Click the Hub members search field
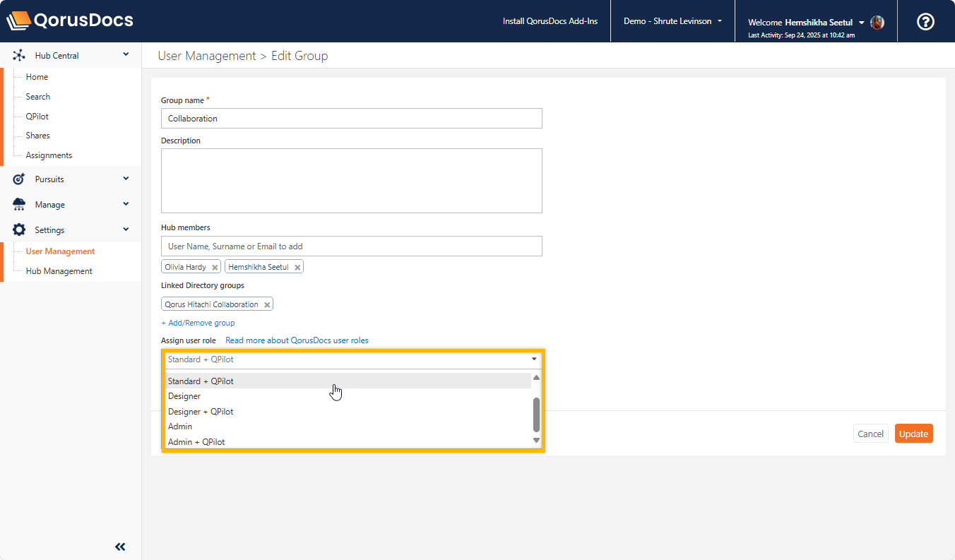The height and width of the screenshot is (560, 955). pos(351,246)
